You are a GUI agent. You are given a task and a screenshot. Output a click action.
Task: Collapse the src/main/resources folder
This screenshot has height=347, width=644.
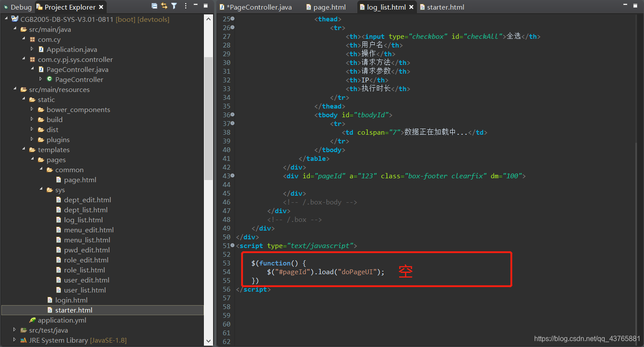(x=14, y=89)
